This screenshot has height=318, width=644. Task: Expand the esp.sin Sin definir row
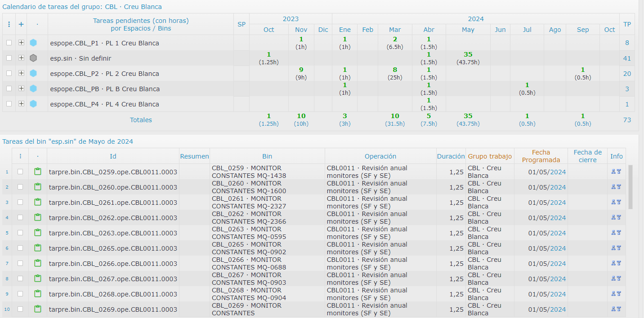(21, 58)
